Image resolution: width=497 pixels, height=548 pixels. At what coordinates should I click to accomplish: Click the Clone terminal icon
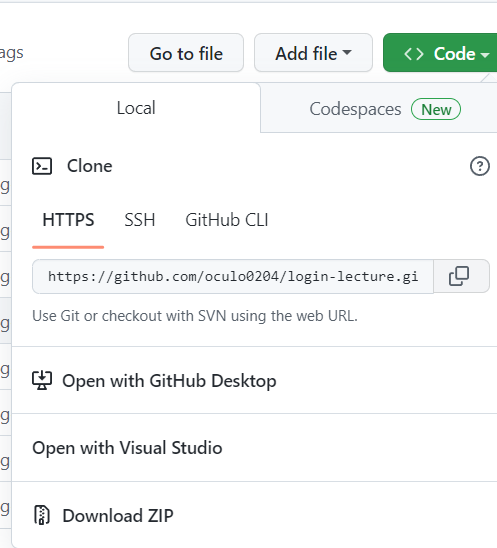pos(42,166)
